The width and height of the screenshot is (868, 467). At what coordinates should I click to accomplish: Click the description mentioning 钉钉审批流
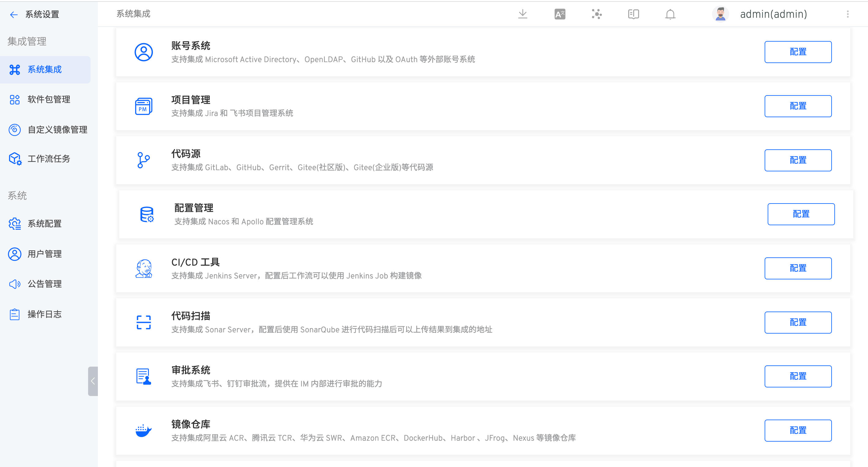pos(277,384)
